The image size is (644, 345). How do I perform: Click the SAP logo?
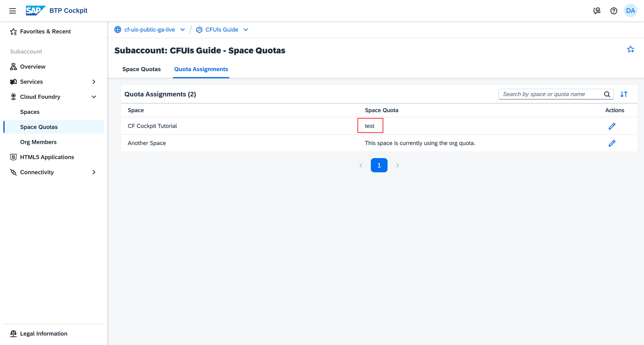pos(36,11)
